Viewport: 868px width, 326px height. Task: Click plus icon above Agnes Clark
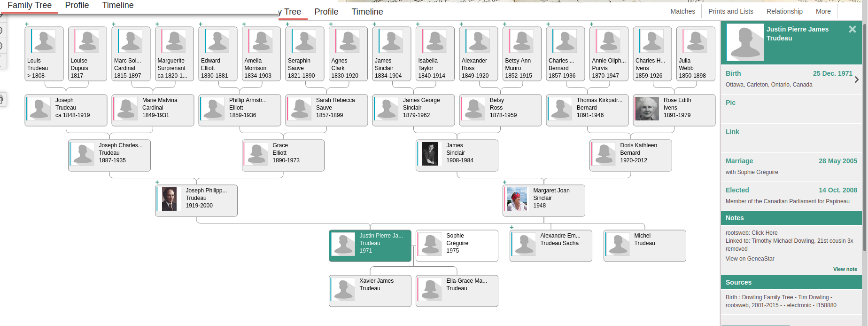click(331, 24)
